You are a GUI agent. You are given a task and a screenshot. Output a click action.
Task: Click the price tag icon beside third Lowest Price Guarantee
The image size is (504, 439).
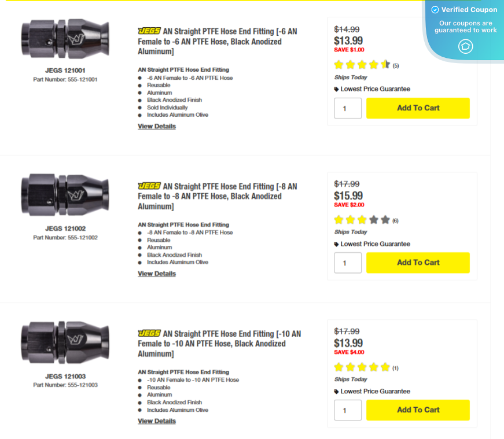tap(336, 391)
